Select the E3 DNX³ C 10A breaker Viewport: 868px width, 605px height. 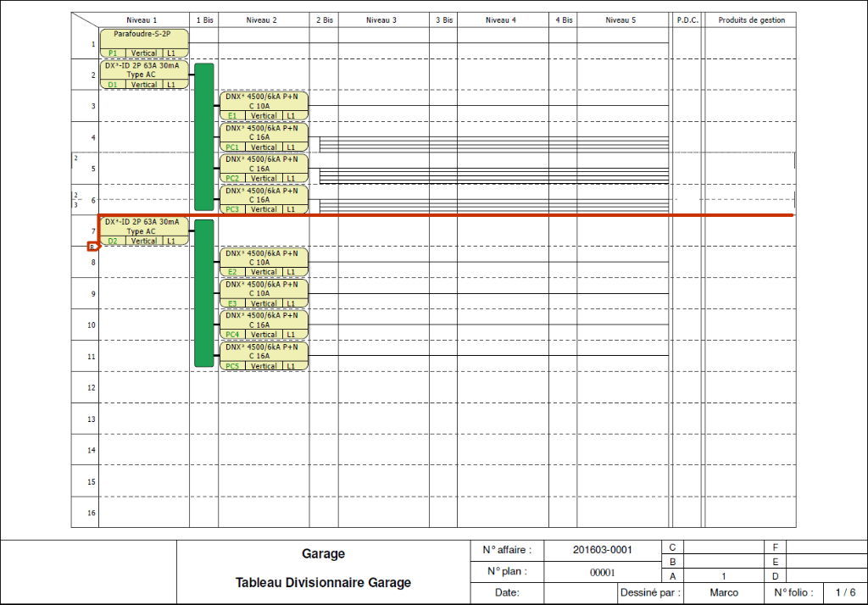point(264,293)
